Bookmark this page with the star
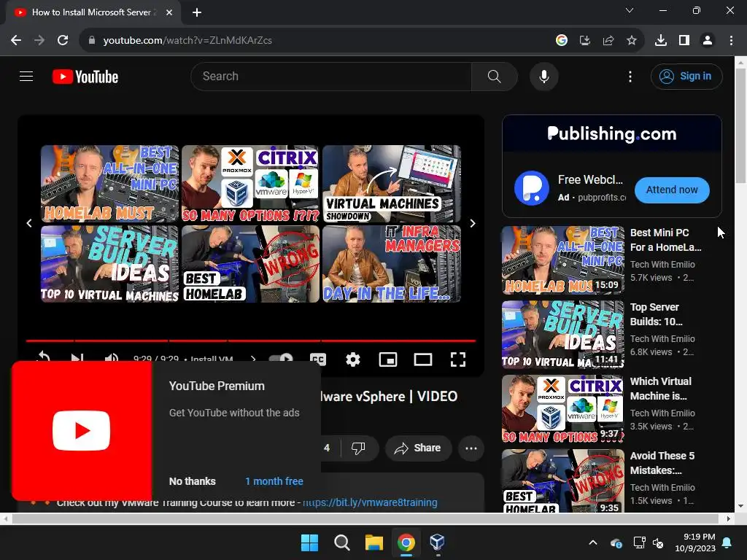The width and height of the screenshot is (747, 560). point(631,41)
